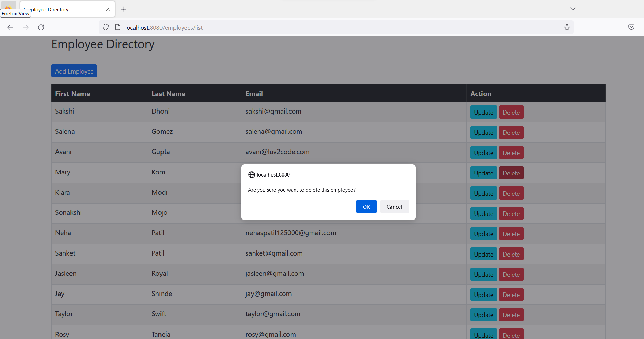
Task: Click Update for Neha Patil
Action: (x=483, y=234)
